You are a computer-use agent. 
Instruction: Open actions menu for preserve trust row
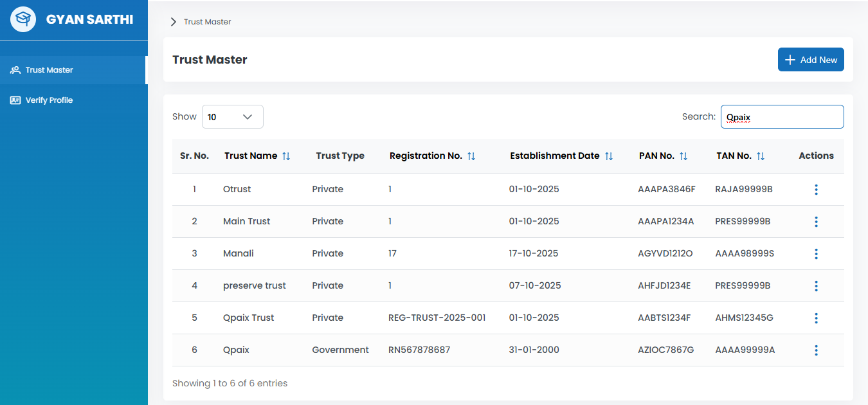click(816, 286)
